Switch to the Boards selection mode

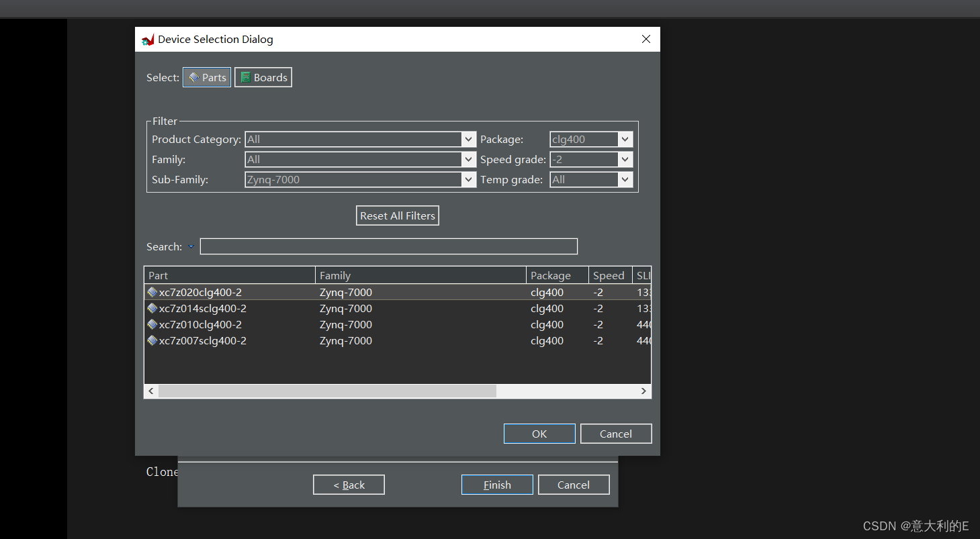(x=263, y=77)
